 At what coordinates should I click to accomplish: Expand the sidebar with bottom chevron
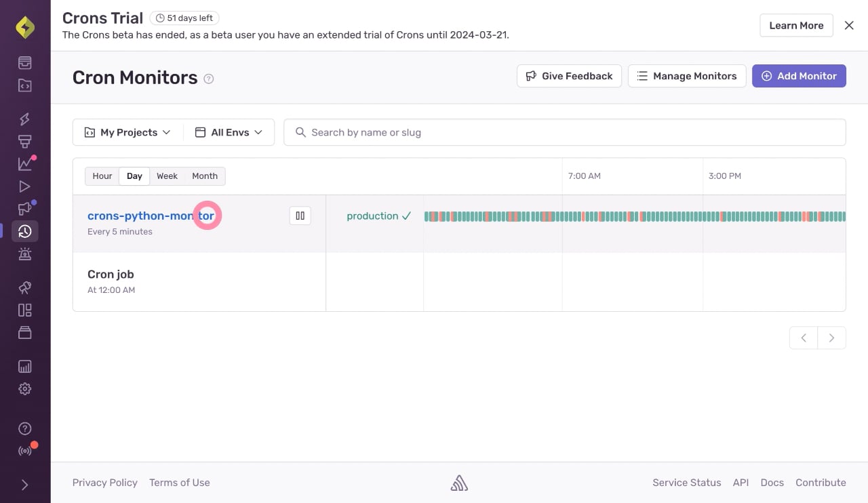pos(24,485)
